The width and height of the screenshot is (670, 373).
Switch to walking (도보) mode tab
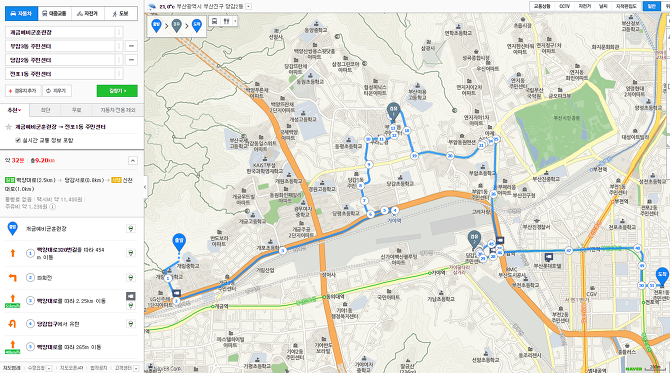[x=121, y=14]
